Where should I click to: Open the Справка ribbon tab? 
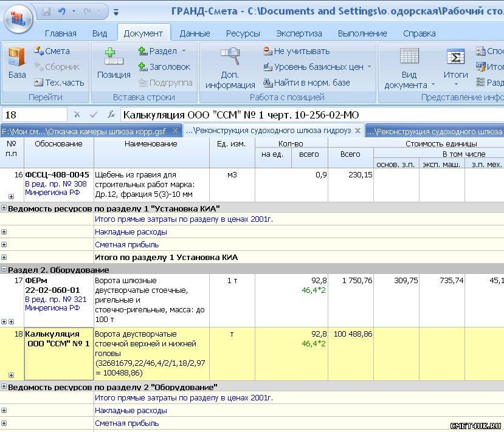tap(419, 33)
